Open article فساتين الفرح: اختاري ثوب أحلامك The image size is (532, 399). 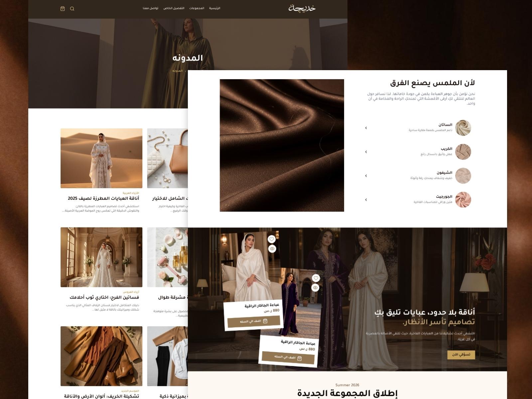point(104,298)
